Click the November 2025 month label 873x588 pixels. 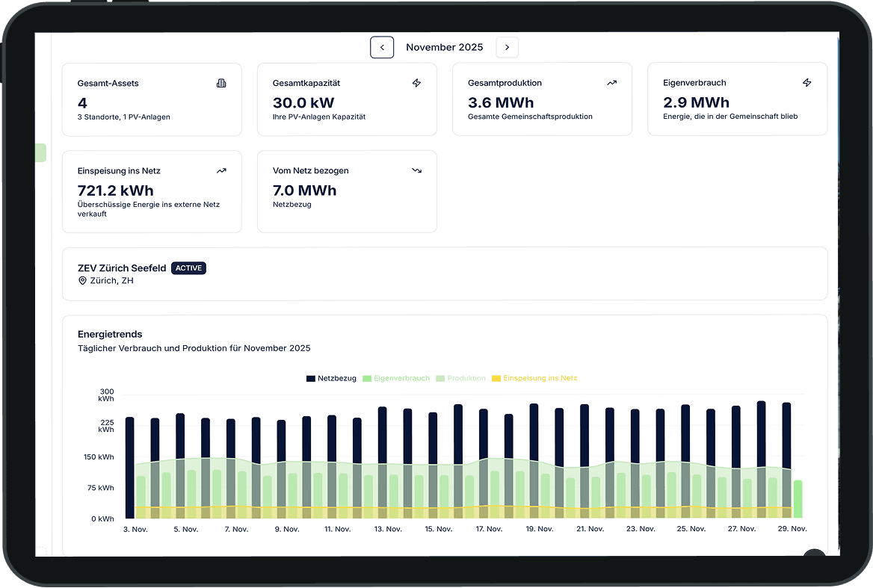coord(445,47)
